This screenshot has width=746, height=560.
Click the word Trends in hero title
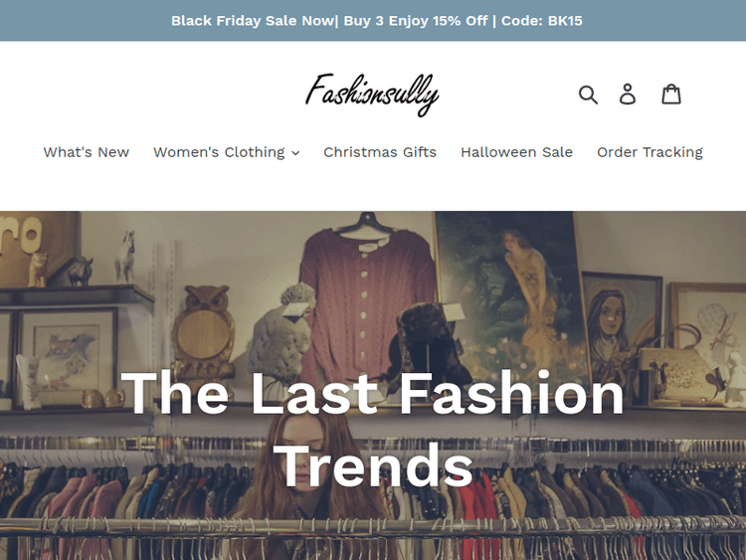click(373, 466)
